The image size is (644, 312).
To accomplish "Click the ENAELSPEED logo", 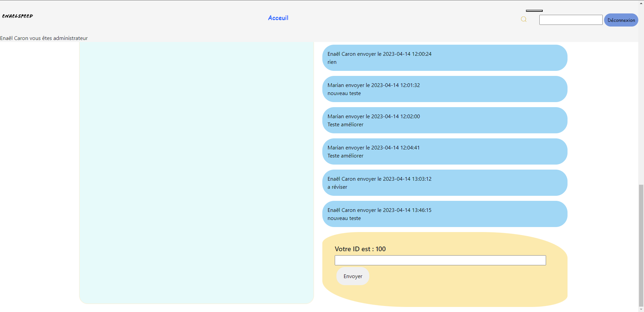I will (x=17, y=16).
